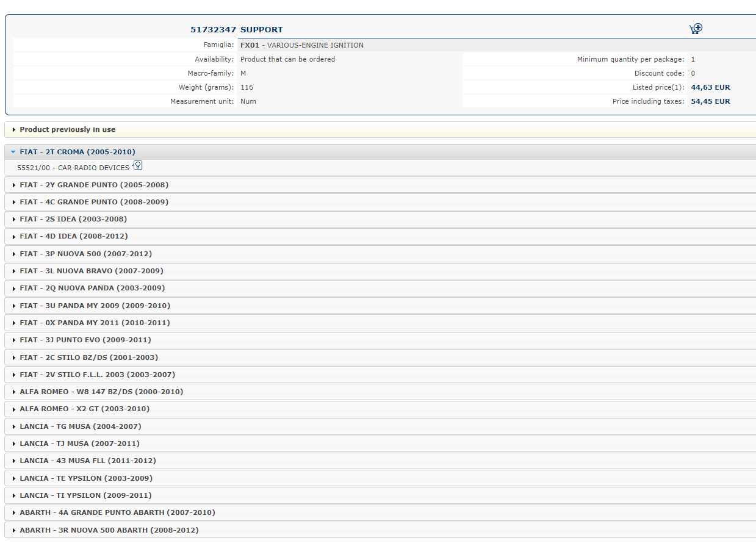Image resolution: width=756 pixels, height=546 pixels.
Task: Expand LANCIA - TJ MUSA (2007-2011)
Action: (380, 444)
